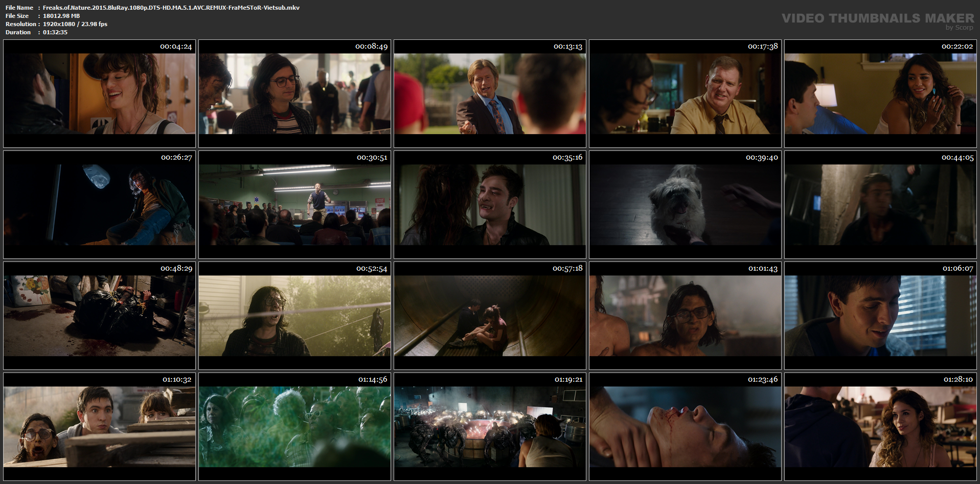Choose the green thumbnail at 01:14:56
This screenshot has height=484, width=980.
294,427
